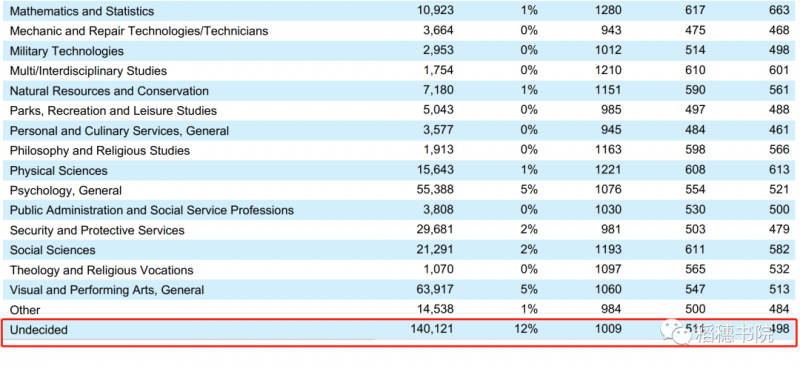Viewport: 800px width, 369px height.
Task: Select the 5,043 count for Parks, Recreation
Action: point(438,110)
